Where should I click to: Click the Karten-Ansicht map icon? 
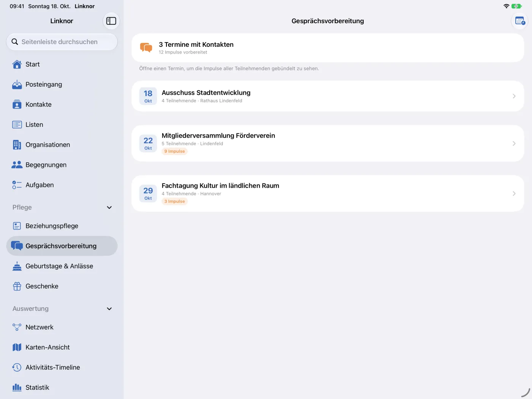[17, 347]
